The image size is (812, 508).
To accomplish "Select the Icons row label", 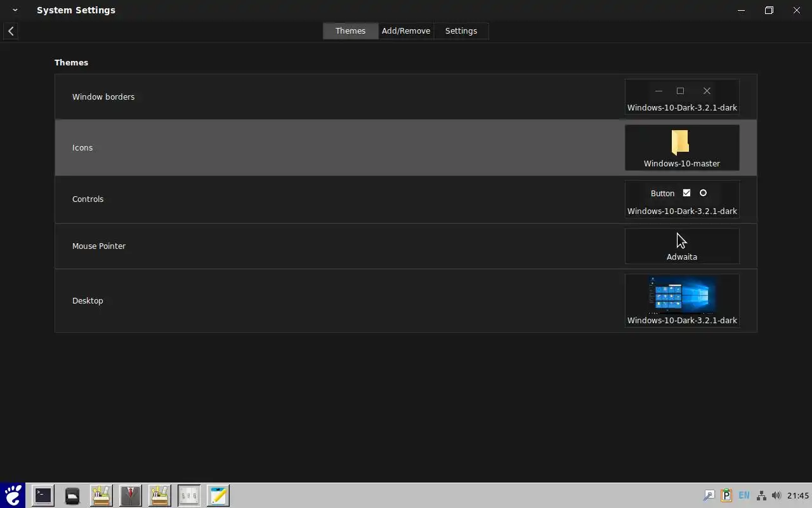I will click(x=82, y=147).
